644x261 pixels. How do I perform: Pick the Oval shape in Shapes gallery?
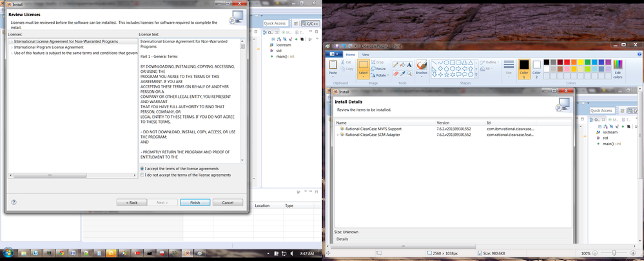click(447, 63)
